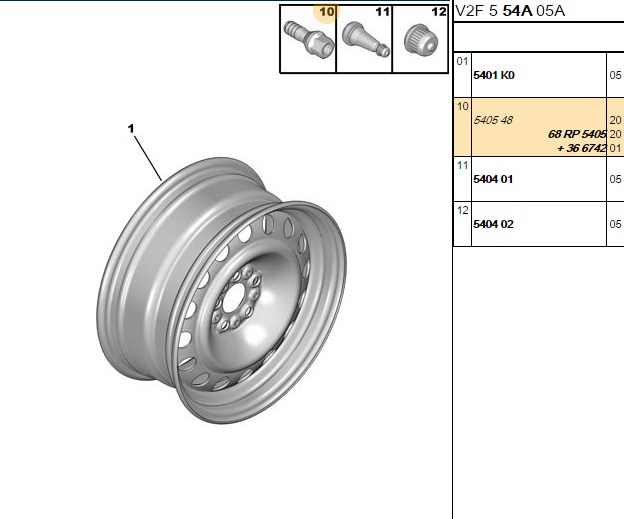The image size is (624, 519).
Task: Click quantity 20 beside 68 RP 5405
Action: (x=615, y=134)
